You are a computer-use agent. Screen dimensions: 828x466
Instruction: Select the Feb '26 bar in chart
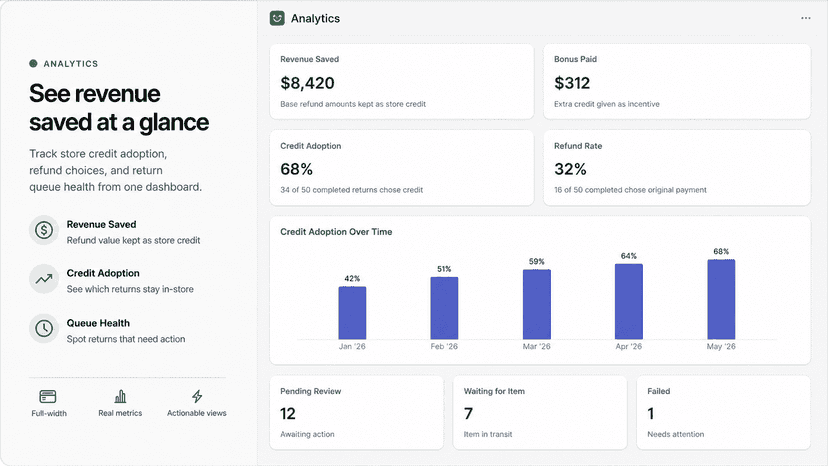click(444, 308)
